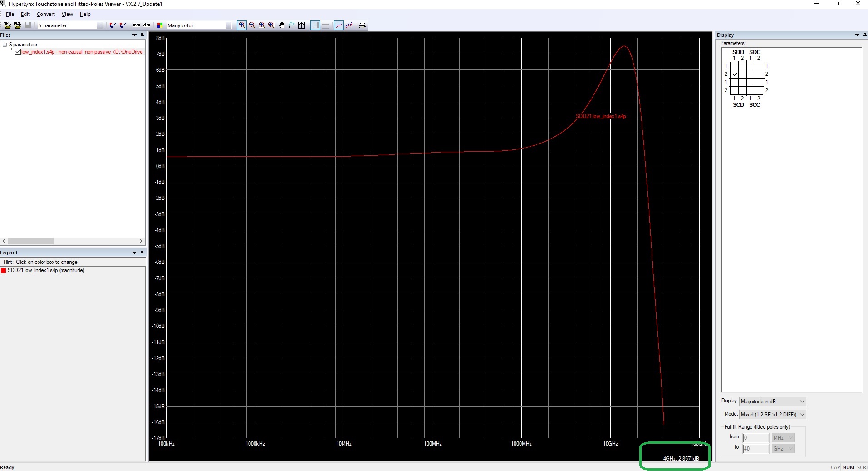Print the plot with the printer icon

pyautogui.click(x=363, y=25)
